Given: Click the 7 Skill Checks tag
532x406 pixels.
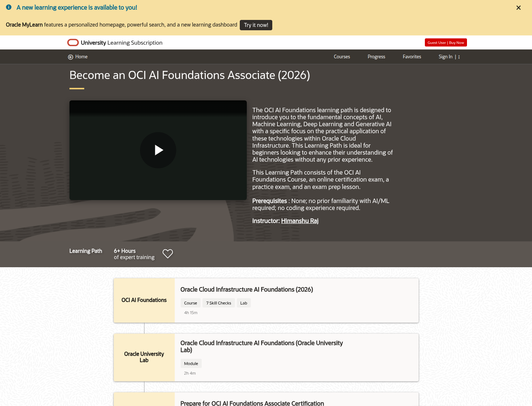Looking at the screenshot, I should pyautogui.click(x=219, y=303).
